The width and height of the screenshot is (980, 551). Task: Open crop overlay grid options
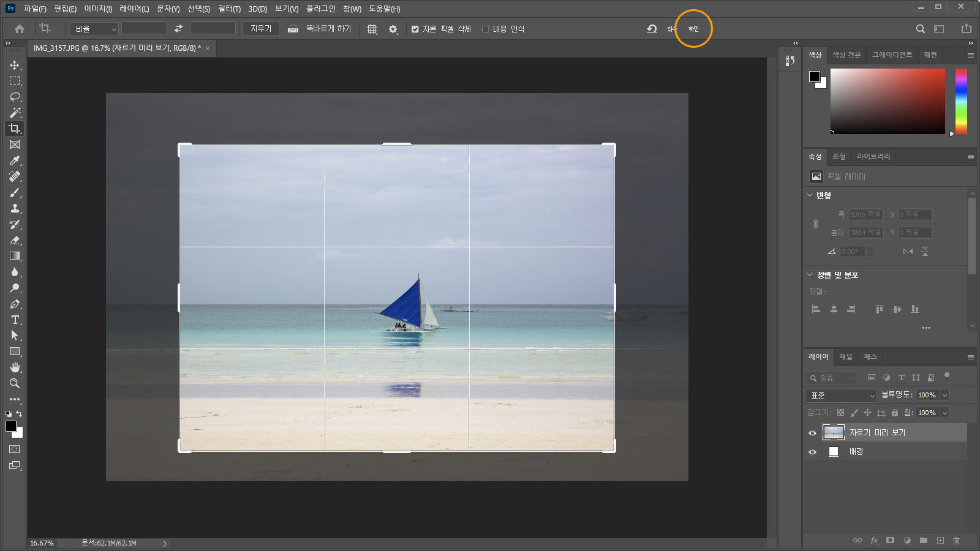pyautogui.click(x=372, y=29)
